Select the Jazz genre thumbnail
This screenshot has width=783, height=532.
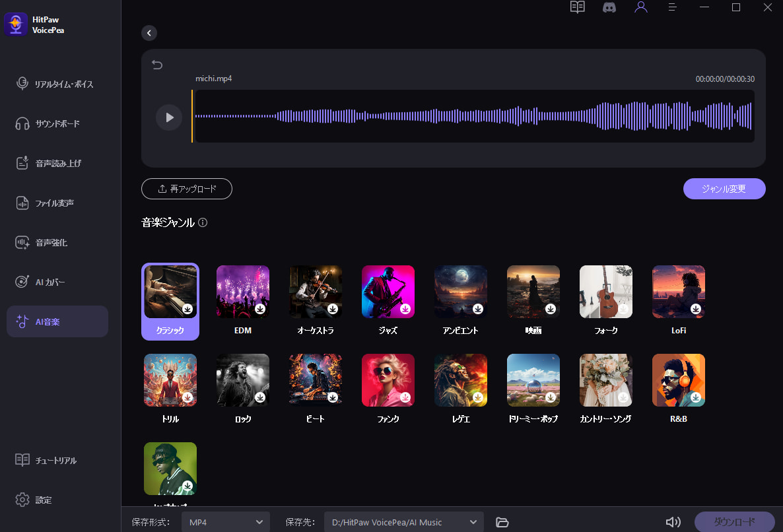point(388,291)
